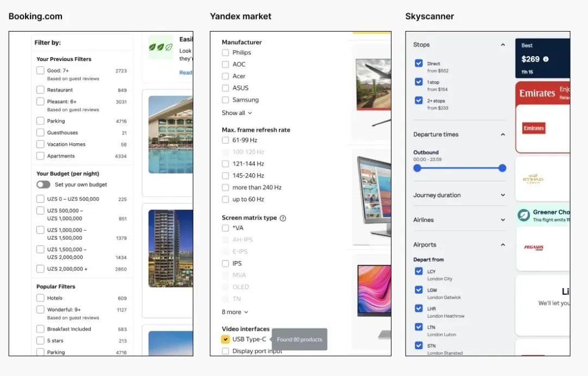The image size is (588, 376).
Task: Uncheck LTN London Luton airport
Action: tap(419, 327)
